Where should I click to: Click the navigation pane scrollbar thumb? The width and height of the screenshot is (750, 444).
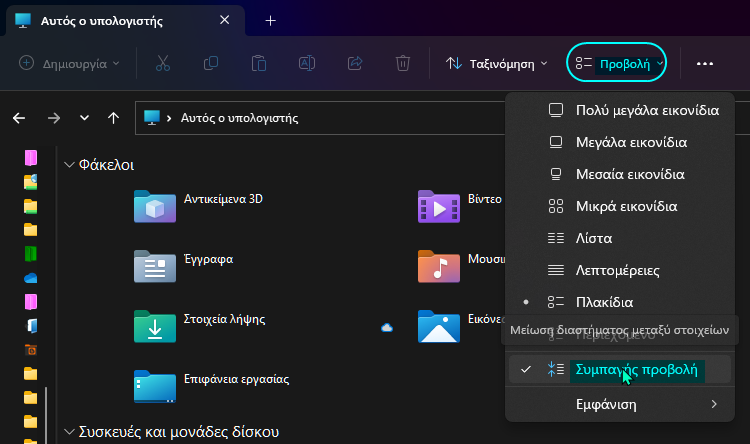(x=46, y=415)
